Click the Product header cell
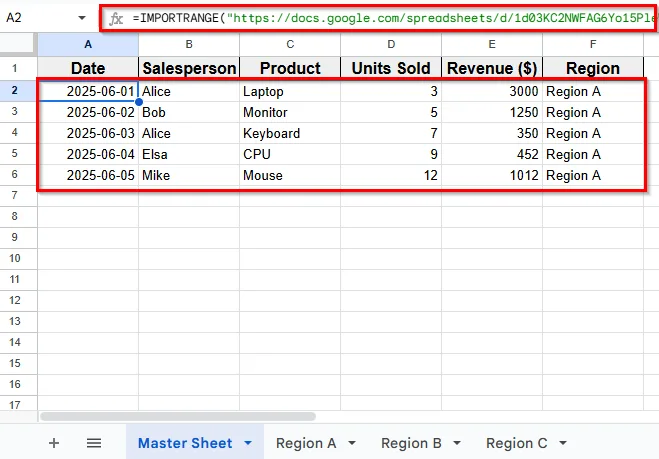659x459 pixels. [290, 68]
